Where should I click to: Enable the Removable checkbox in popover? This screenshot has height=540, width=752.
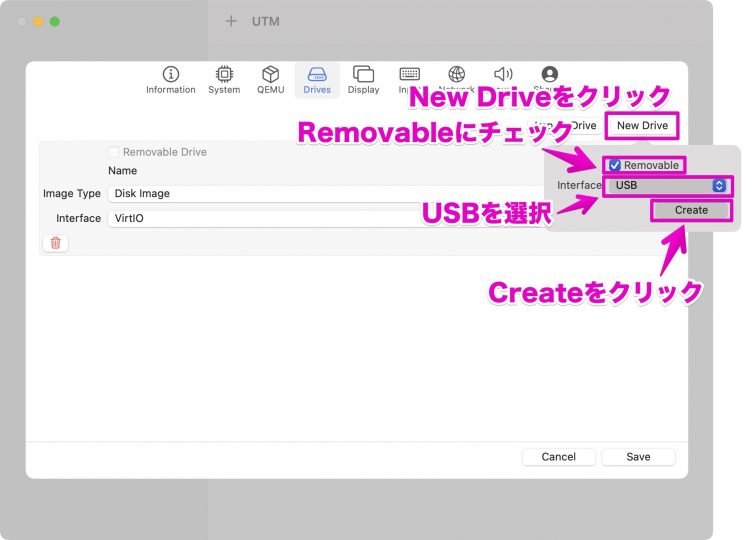(615, 165)
